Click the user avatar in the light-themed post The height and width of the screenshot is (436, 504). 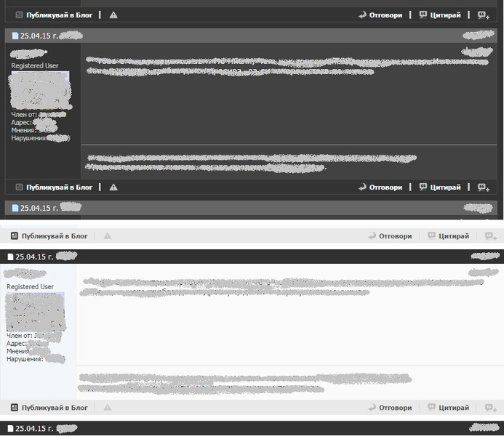click(x=36, y=311)
